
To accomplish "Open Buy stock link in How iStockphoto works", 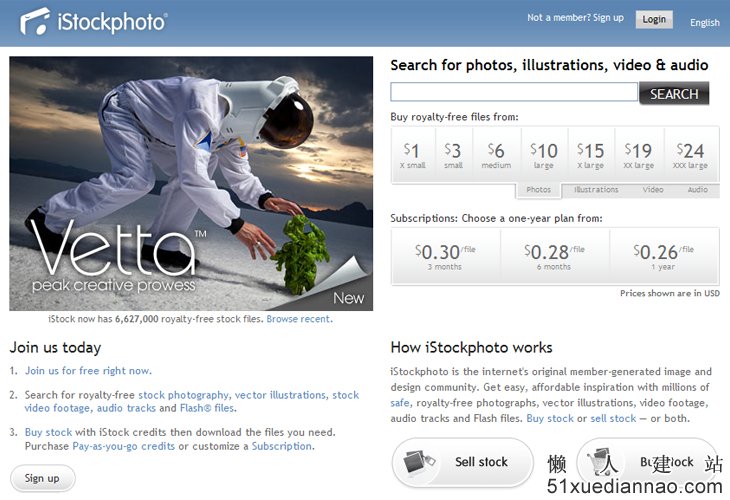I will 550,418.
